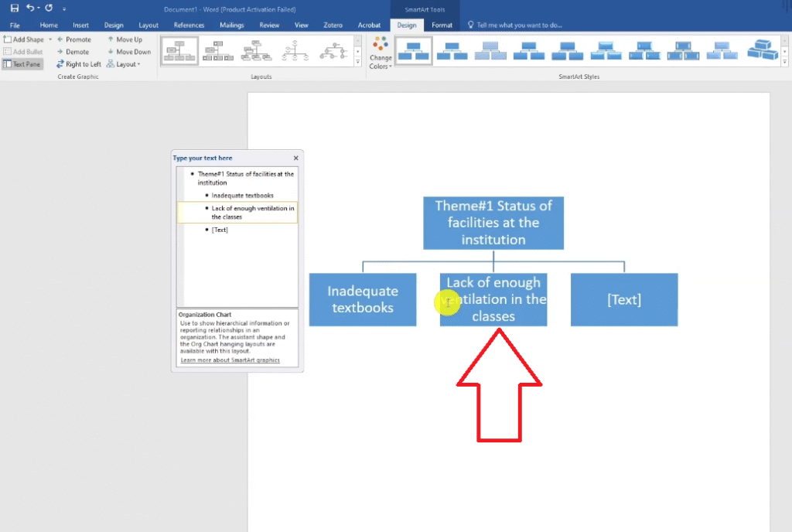Open the Insert ribbon tab

click(80, 25)
